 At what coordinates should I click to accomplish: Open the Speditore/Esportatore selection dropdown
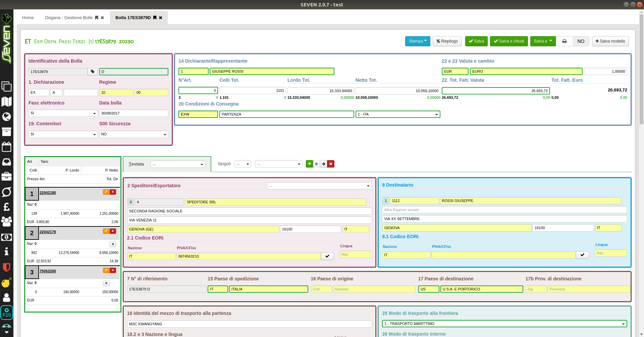[x=319, y=186]
